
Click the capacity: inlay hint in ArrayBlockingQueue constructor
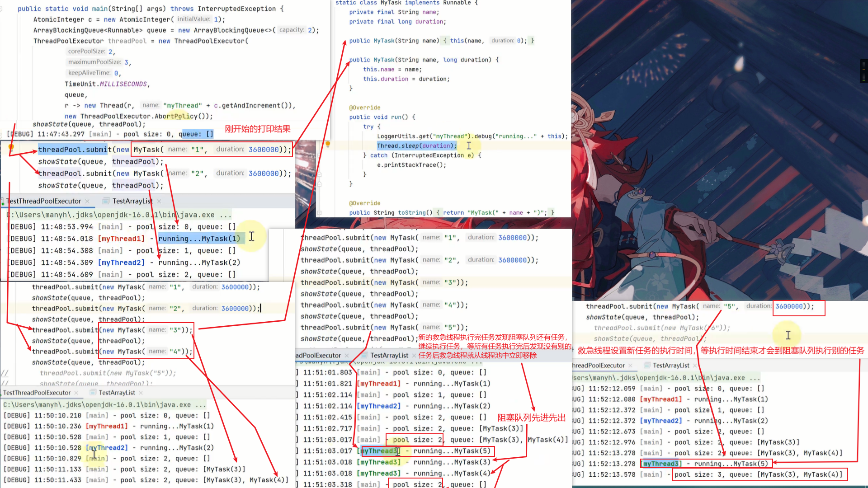[292, 30]
